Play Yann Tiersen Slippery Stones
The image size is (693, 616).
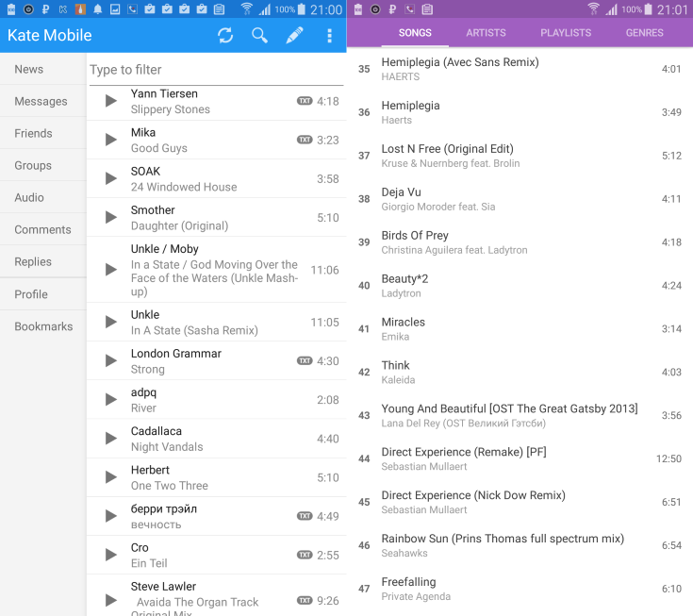click(x=111, y=101)
